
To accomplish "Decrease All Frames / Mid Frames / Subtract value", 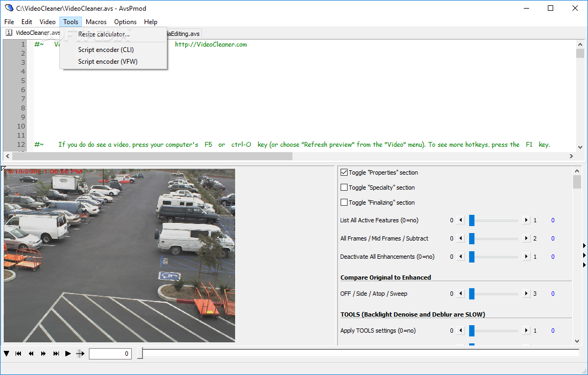I will click(x=461, y=238).
